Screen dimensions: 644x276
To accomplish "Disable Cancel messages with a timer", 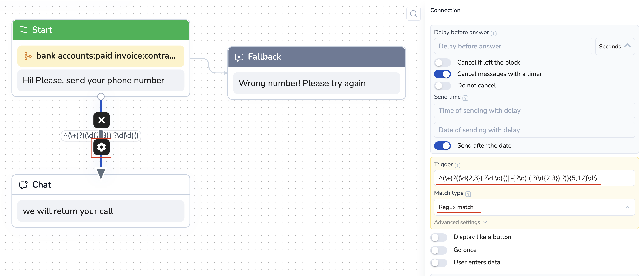I will click(x=442, y=74).
